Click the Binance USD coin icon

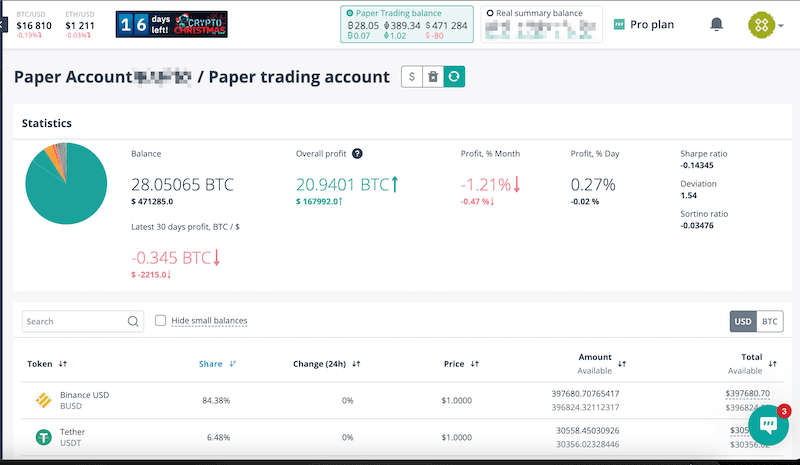43,400
